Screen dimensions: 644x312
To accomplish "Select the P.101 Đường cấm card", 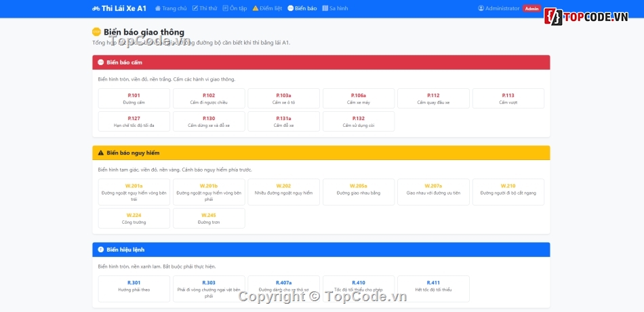I will click(134, 98).
